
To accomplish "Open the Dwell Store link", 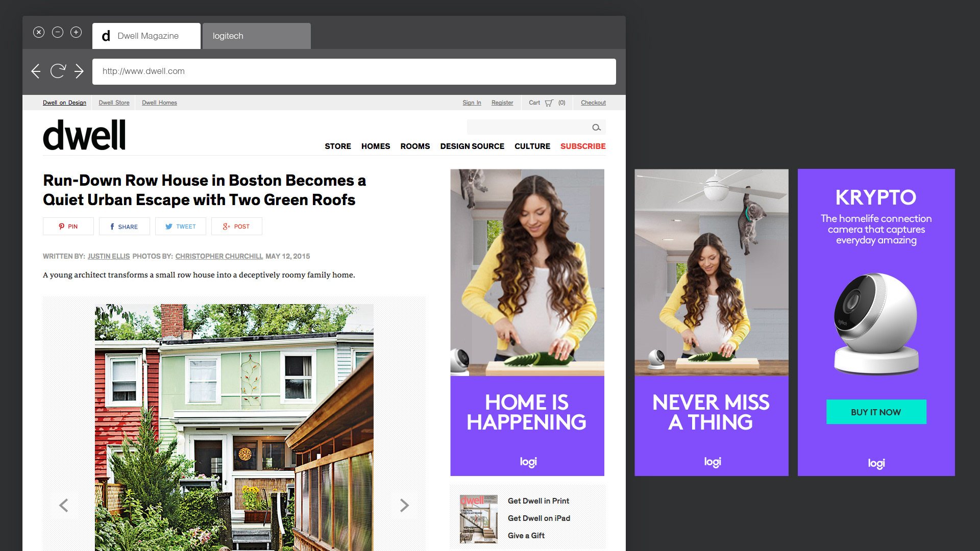I will coord(114,103).
